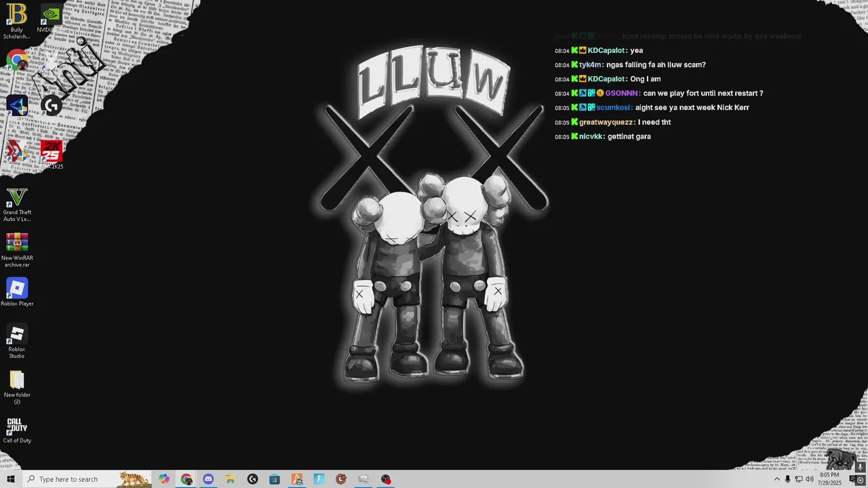Viewport: 868px width, 488px height.
Task: Click the nicvkk 'gettinat gara' message
Action: (603, 136)
